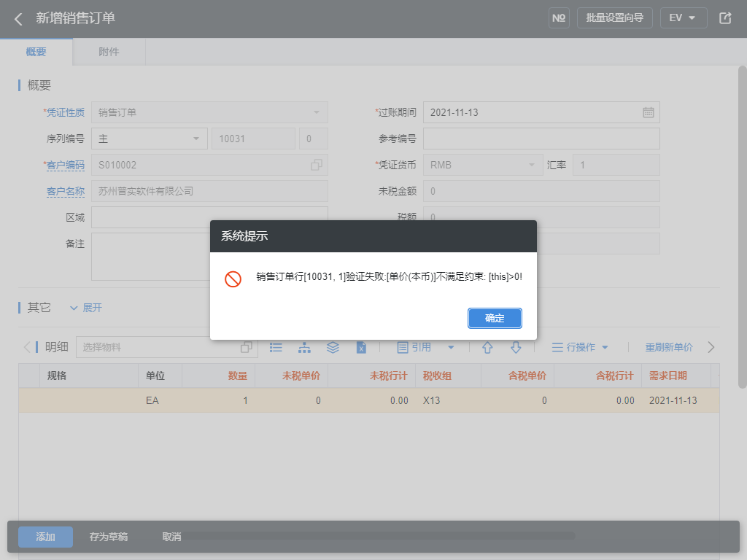This screenshot has width=747, height=560.
Task: Open the 行操作 dropdown menu
Action: point(580,348)
